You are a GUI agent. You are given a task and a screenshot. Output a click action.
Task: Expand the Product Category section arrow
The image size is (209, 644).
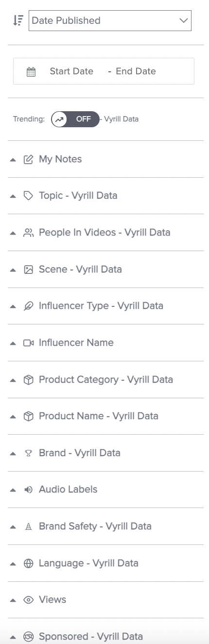[x=13, y=380]
